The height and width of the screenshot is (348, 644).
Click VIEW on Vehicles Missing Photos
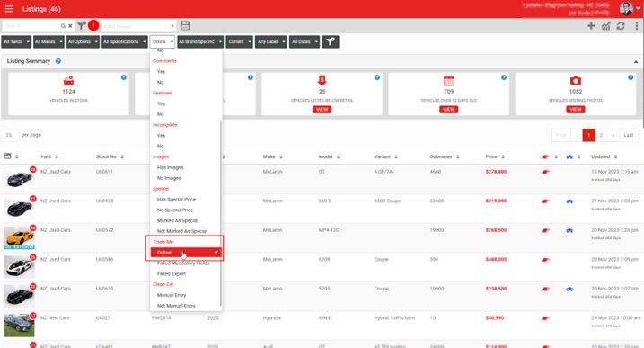pyautogui.click(x=576, y=110)
